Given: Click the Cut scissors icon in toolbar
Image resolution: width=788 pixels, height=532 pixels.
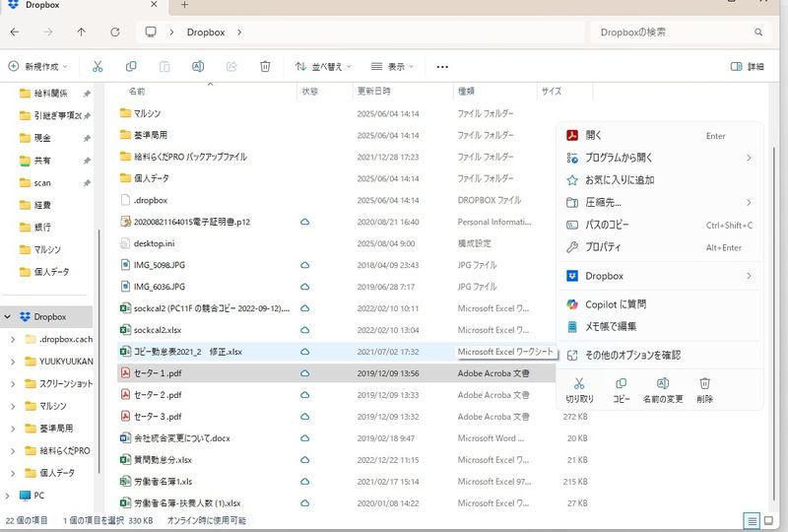Looking at the screenshot, I should click(x=98, y=66).
